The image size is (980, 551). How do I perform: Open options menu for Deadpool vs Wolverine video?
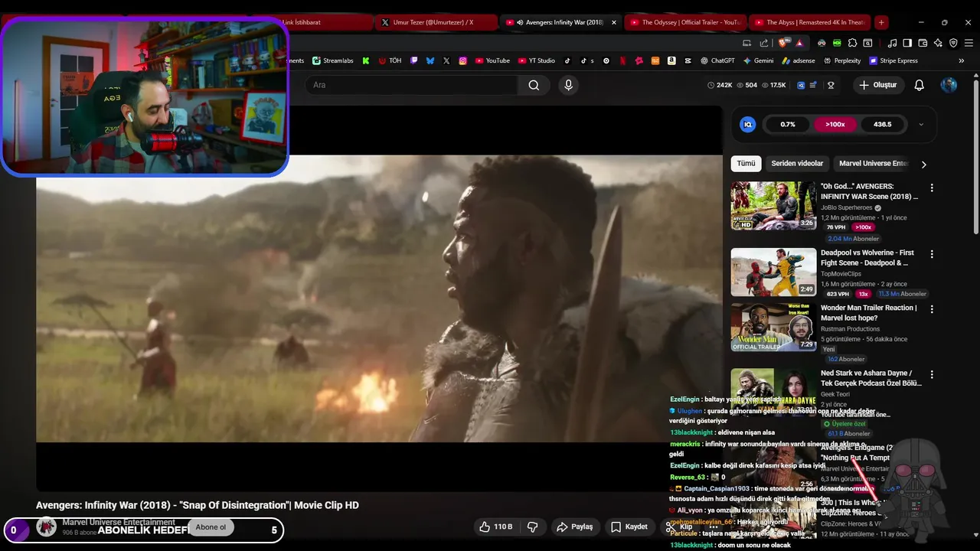pos(932,254)
